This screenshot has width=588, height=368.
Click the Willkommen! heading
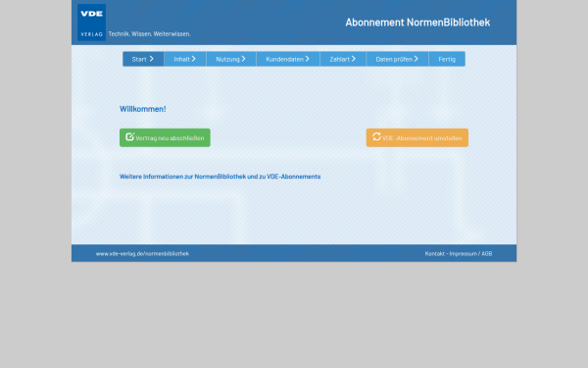pyautogui.click(x=143, y=109)
